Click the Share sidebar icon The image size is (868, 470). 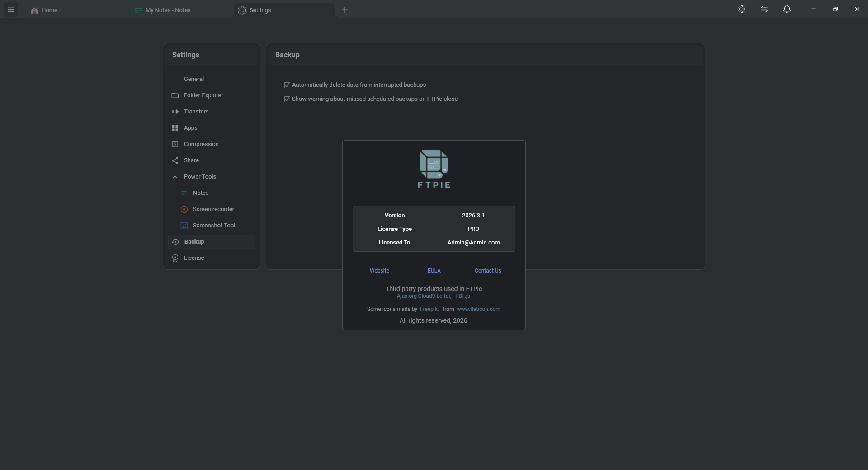click(x=175, y=160)
